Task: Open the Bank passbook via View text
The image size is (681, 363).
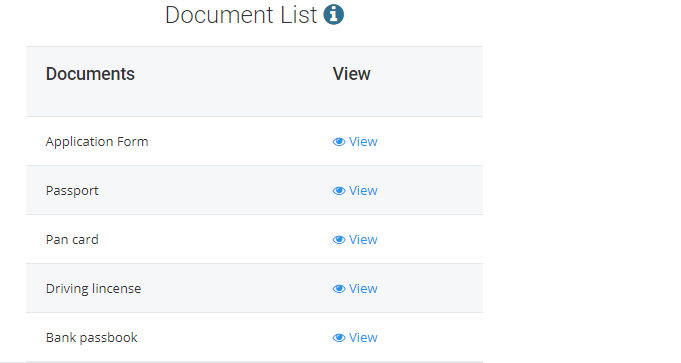Action: pos(364,338)
